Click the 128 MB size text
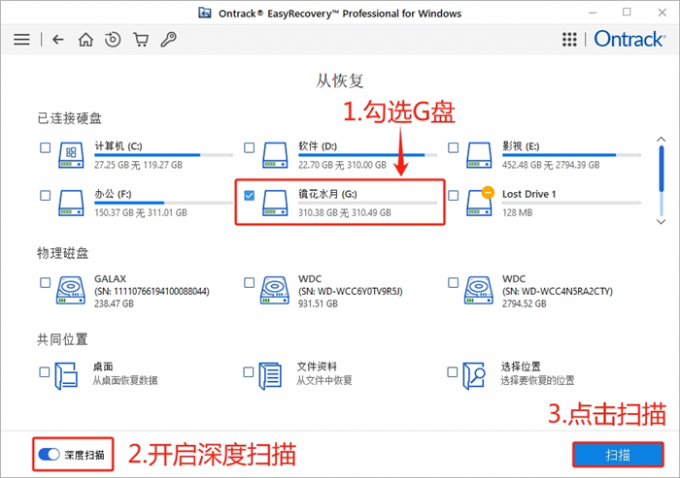 517,213
